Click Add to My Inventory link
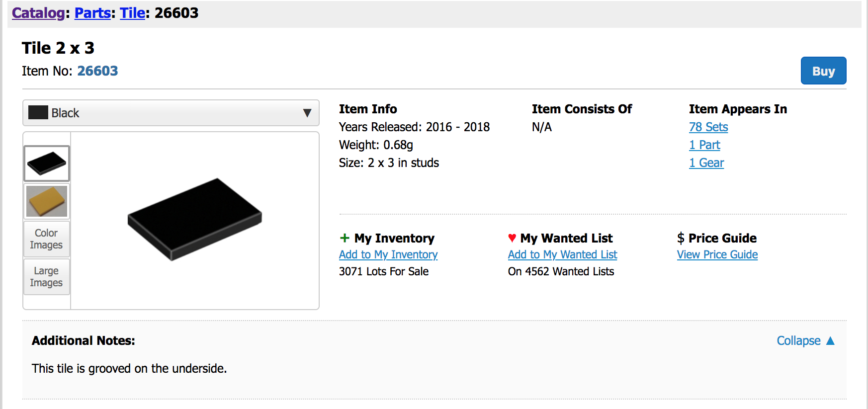Screen dimensions: 868x409 388,254
